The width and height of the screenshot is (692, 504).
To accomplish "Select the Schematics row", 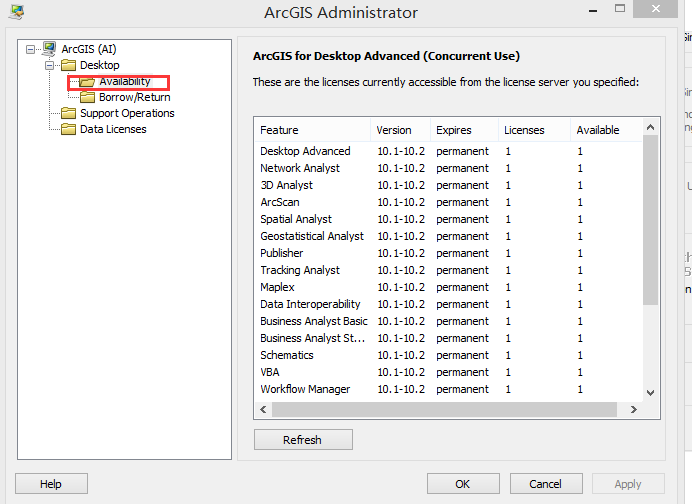I will (x=448, y=355).
